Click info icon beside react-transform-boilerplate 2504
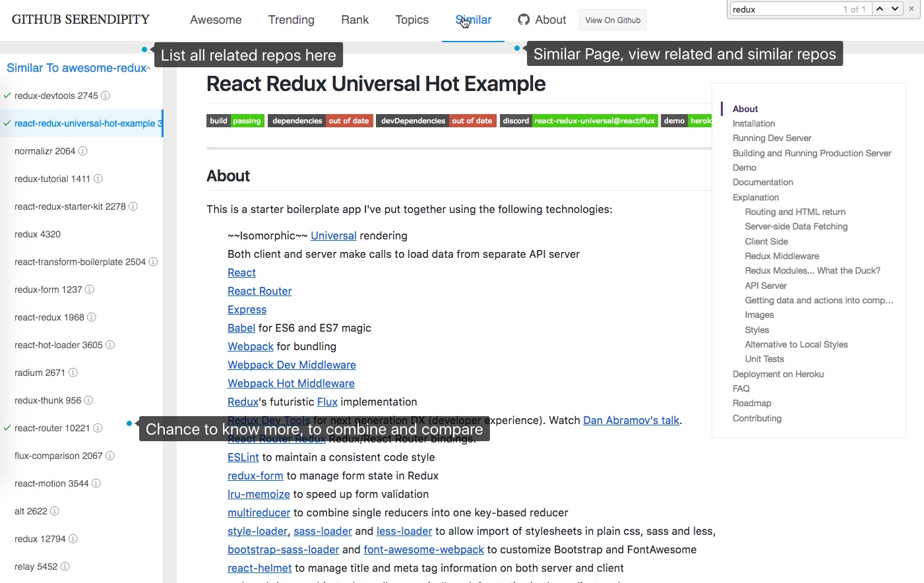The height and width of the screenshot is (583, 924). click(x=154, y=262)
